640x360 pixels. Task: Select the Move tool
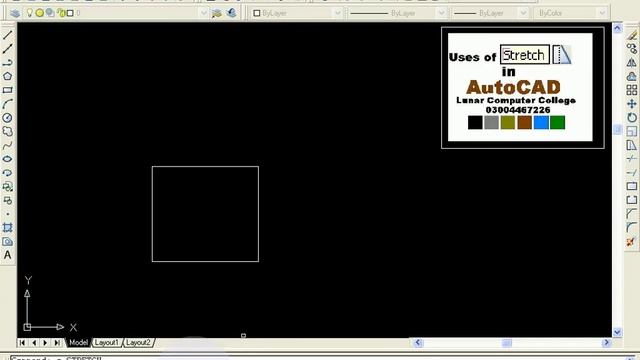(631, 104)
